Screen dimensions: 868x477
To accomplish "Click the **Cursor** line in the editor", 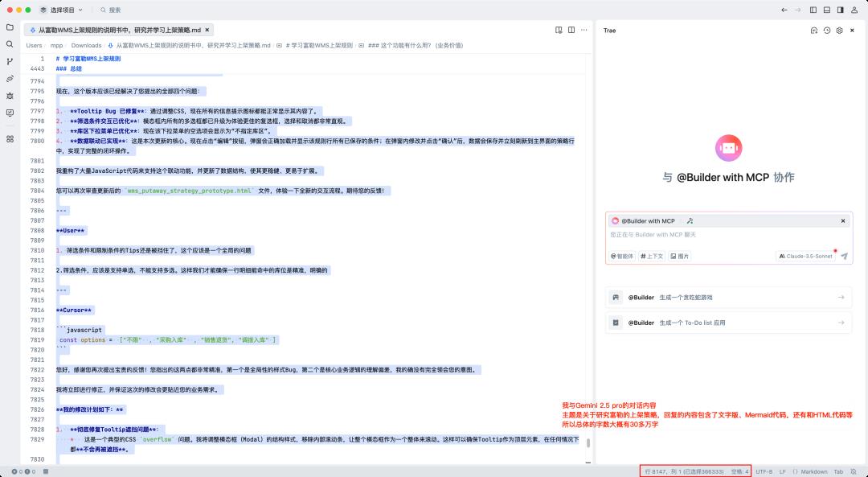I will pyautogui.click(x=74, y=310).
